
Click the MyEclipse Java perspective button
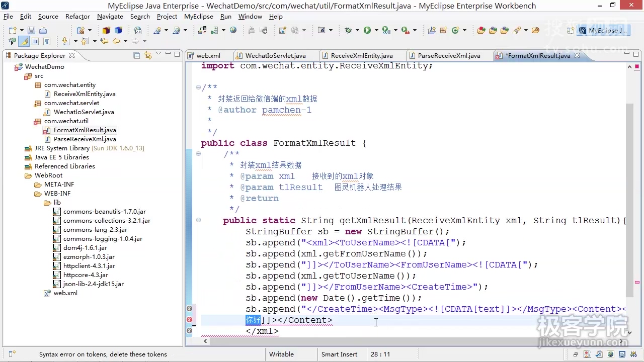point(604,30)
